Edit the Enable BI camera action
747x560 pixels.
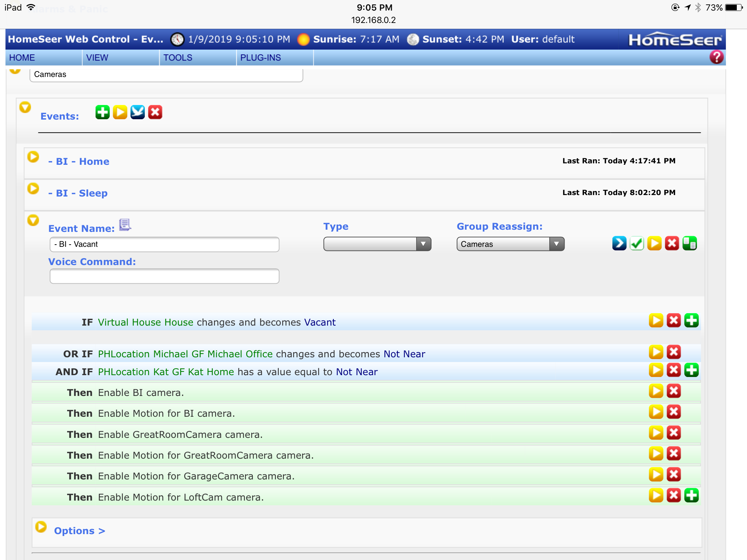point(656,391)
